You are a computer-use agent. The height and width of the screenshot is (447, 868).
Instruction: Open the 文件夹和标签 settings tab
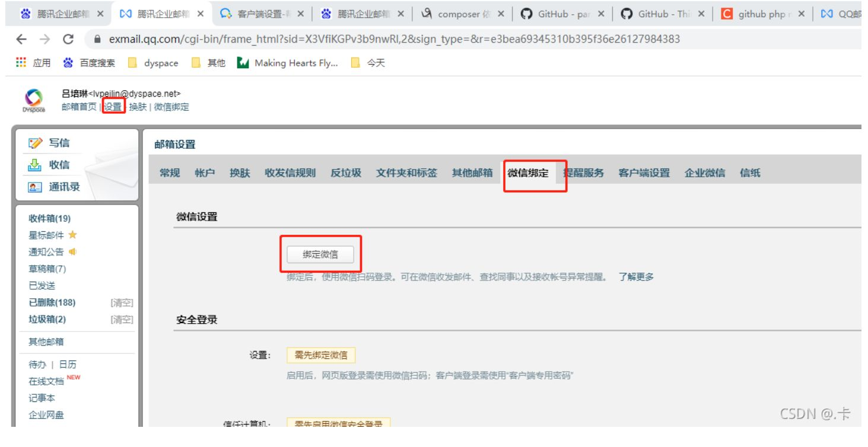pyautogui.click(x=406, y=173)
